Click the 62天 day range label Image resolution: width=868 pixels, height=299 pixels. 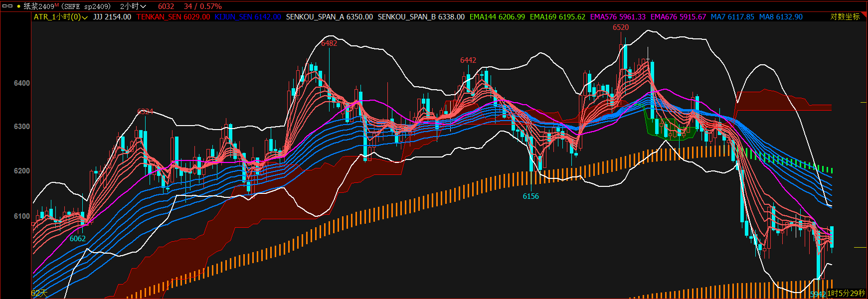coord(39,293)
